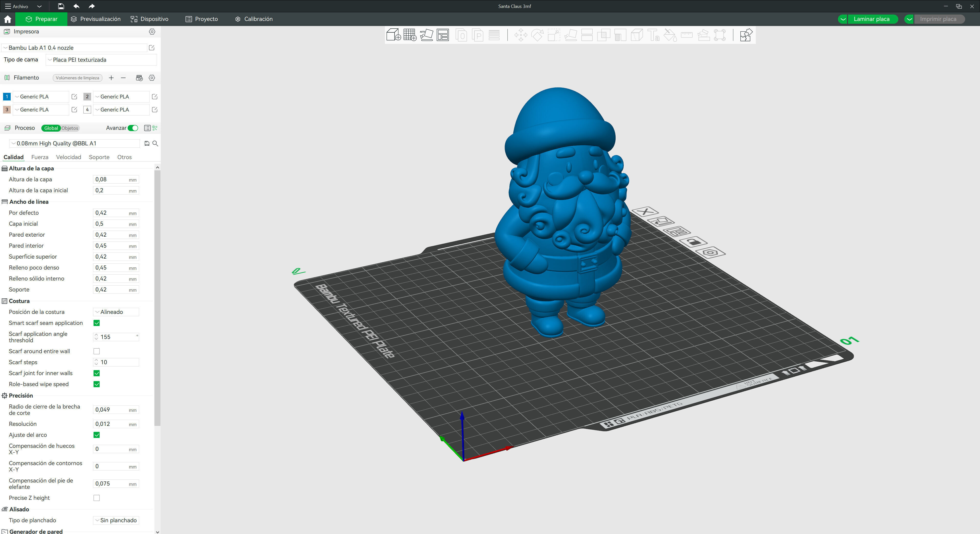This screenshot has height=534, width=980.
Task: Select the Mesh boolean tool
Action: [x=603, y=35]
